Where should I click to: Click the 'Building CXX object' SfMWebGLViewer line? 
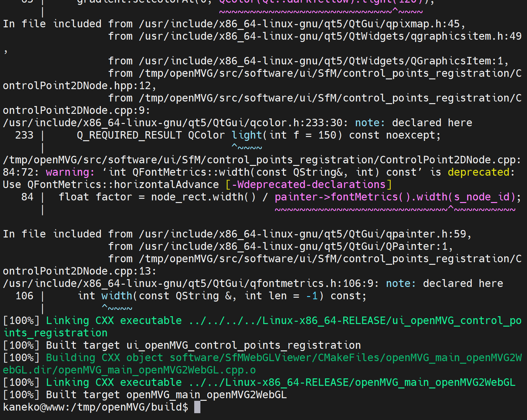262,364
